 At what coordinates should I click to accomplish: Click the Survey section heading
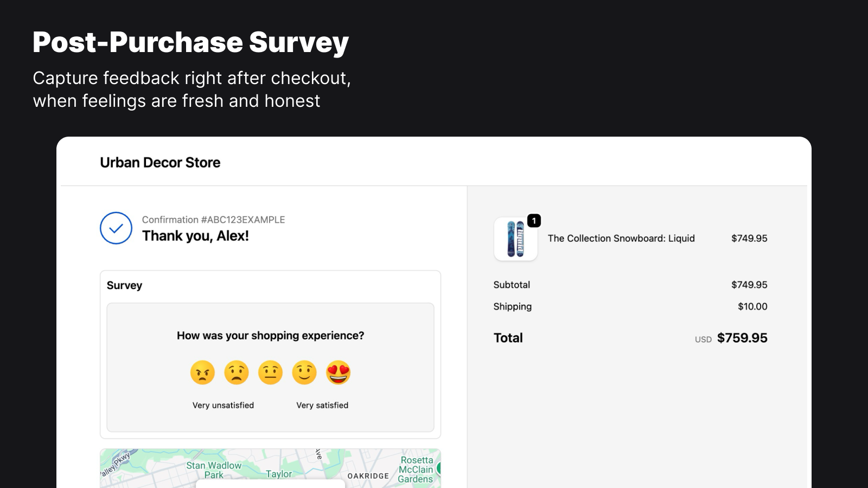(x=124, y=285)
